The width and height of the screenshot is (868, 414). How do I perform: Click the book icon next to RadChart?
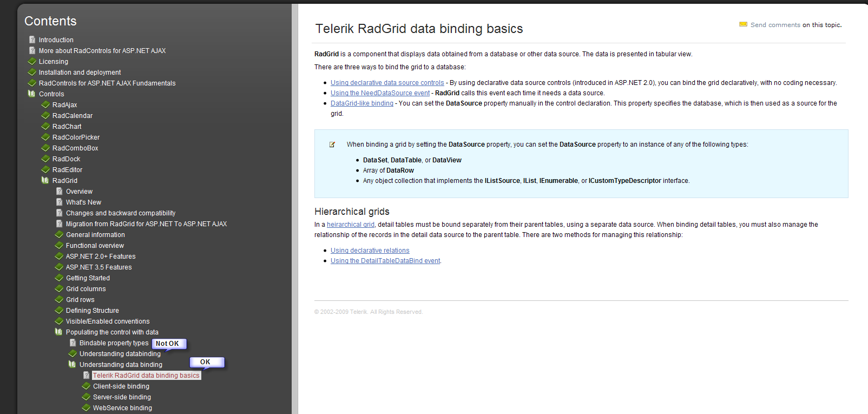[45, 126]
